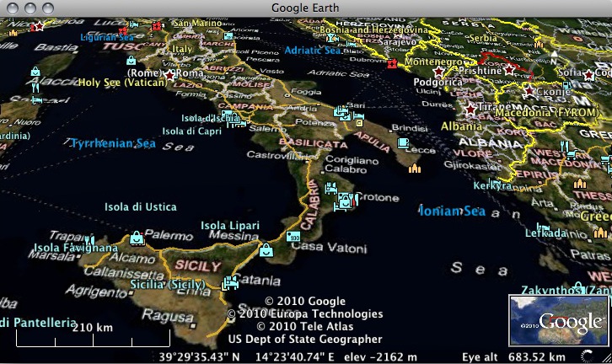
Task: Click the Bosnia and Herzegovina label
Action: click(x=373, y=29)
